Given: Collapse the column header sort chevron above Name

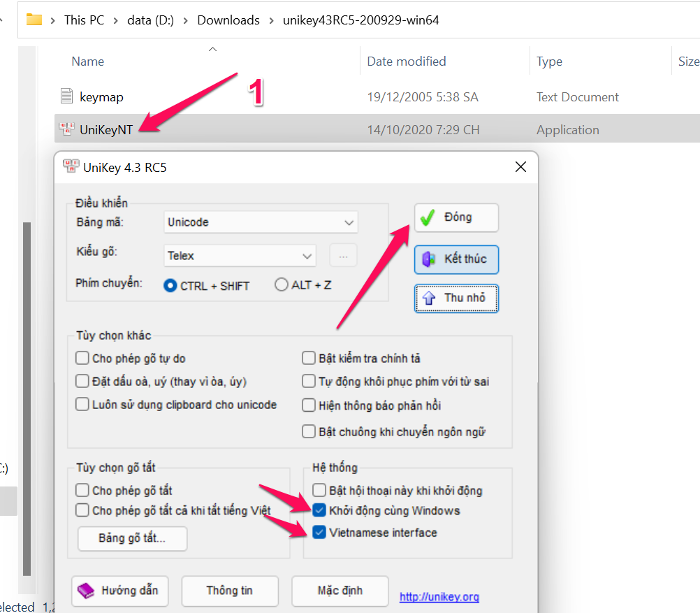Looking at the screenshot, I should tap(213, 49).
